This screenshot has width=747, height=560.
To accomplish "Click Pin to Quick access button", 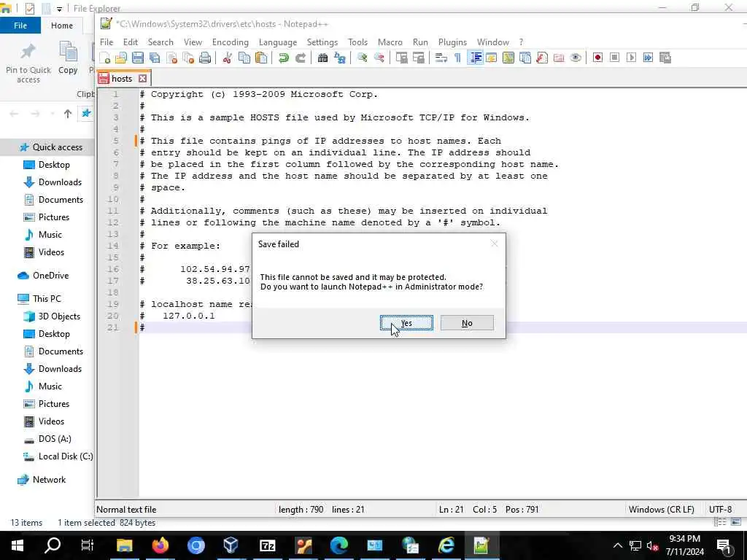I will coord(28,63).
